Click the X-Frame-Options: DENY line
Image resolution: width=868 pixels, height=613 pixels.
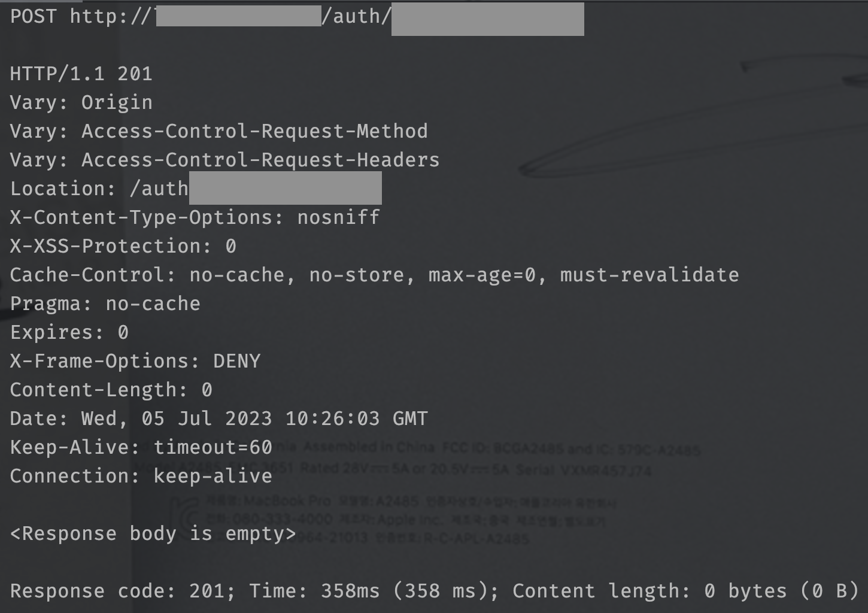pyautogui.click(x=135, y=361)
